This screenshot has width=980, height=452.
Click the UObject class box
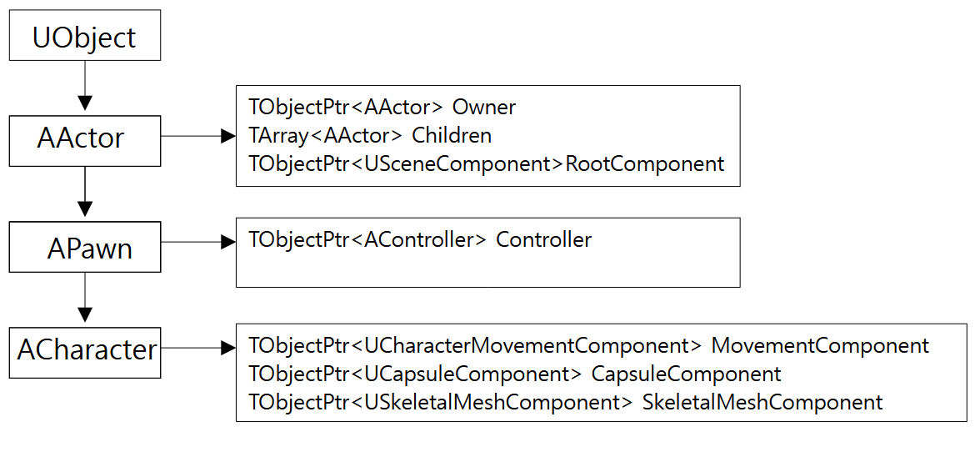[x=84, y=36]
